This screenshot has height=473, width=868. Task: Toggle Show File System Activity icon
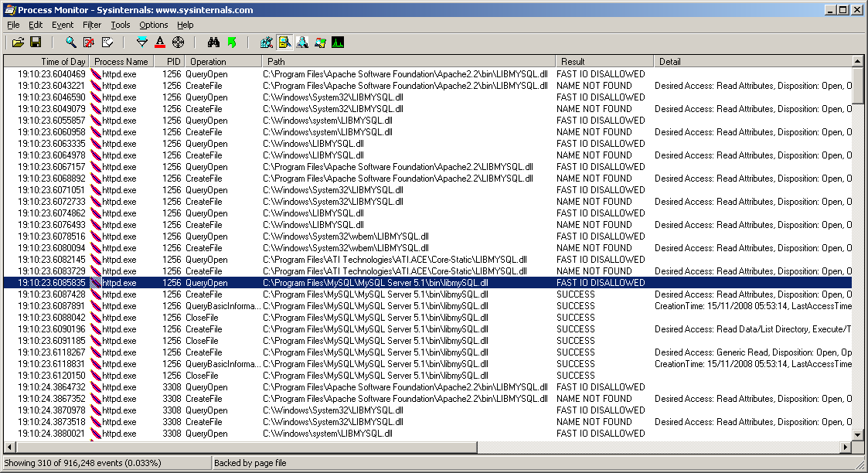click(x=284, y=43)
